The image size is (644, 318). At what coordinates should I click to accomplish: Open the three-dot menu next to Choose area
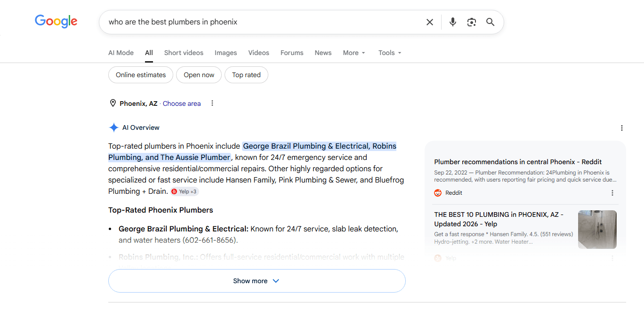212,103
